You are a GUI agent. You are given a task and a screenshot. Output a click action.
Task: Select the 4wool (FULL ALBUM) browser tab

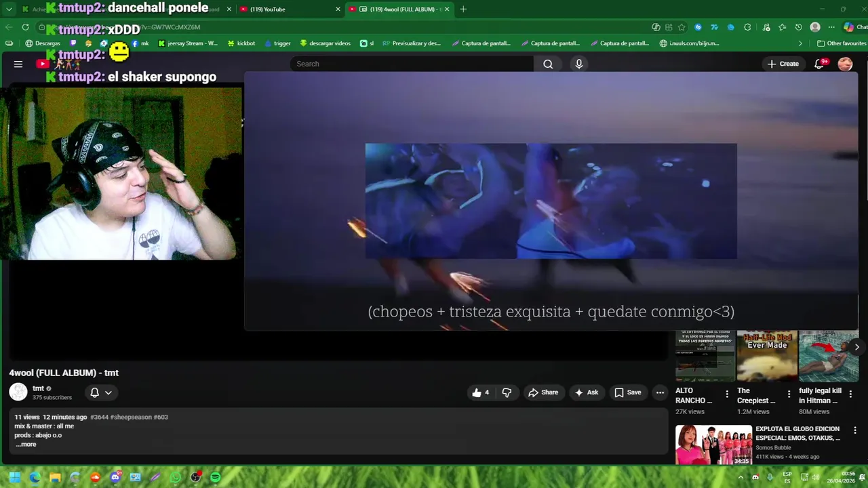(400, 9)
